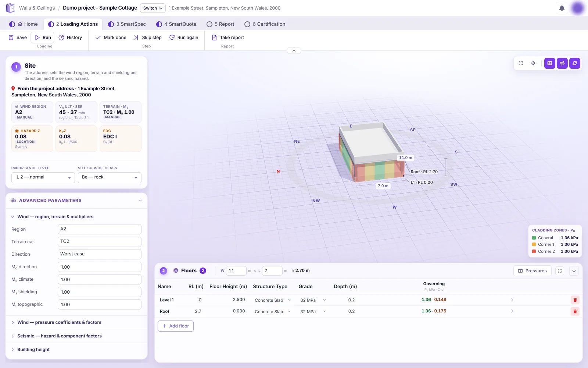Click the Direction Worst case field

tap(100, 254)
